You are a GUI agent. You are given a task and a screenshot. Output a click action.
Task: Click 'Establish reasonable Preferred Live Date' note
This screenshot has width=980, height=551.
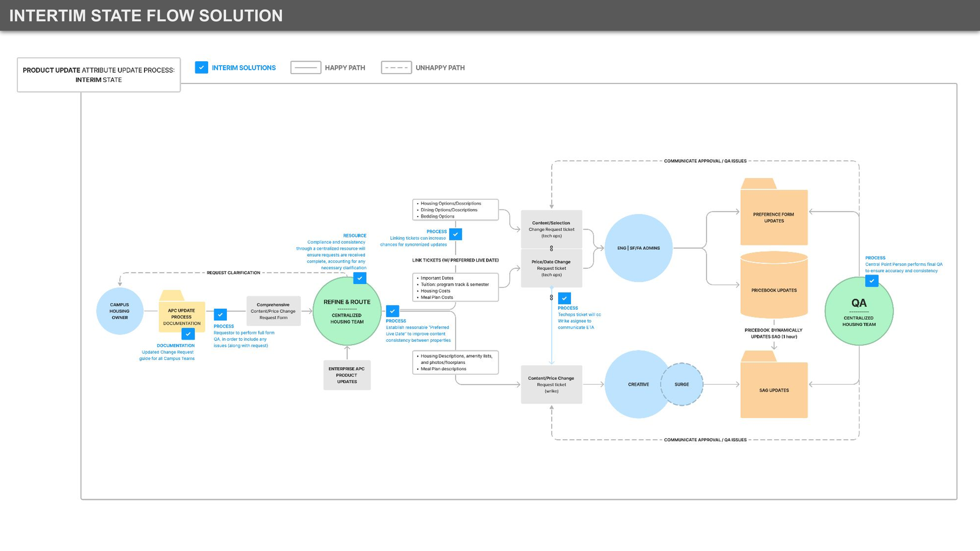tap(418, 330)
